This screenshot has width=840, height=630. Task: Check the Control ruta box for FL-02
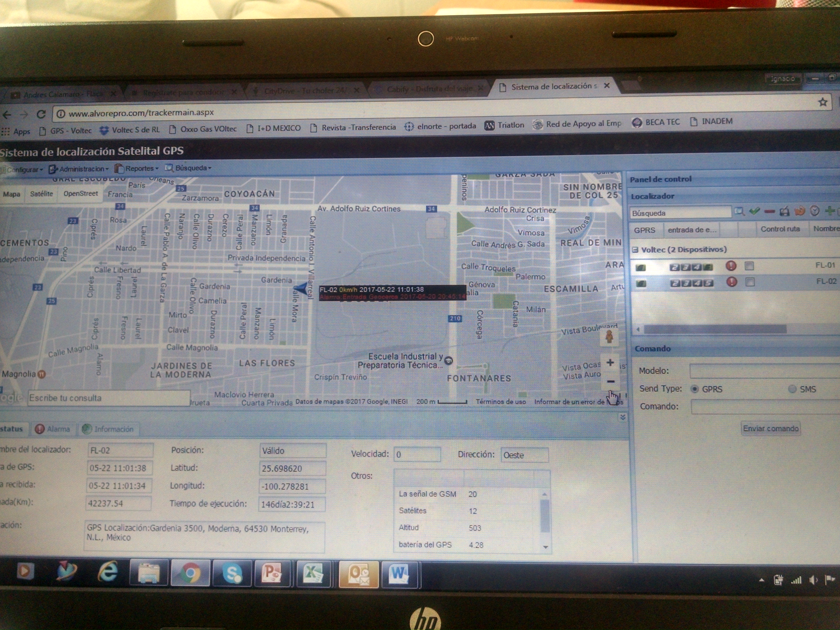(750, 282)
